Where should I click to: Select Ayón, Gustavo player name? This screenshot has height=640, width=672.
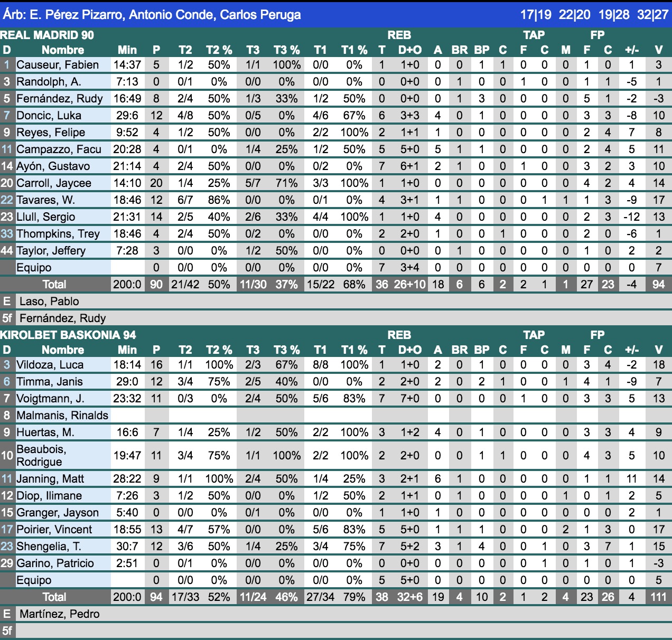pos(53,166)
